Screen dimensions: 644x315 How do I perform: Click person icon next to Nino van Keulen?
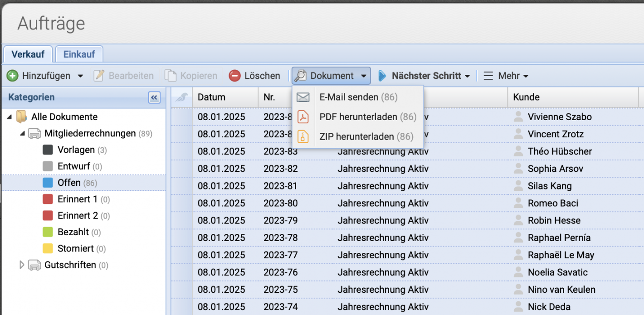pyautogui.click(x=518, y=289)
